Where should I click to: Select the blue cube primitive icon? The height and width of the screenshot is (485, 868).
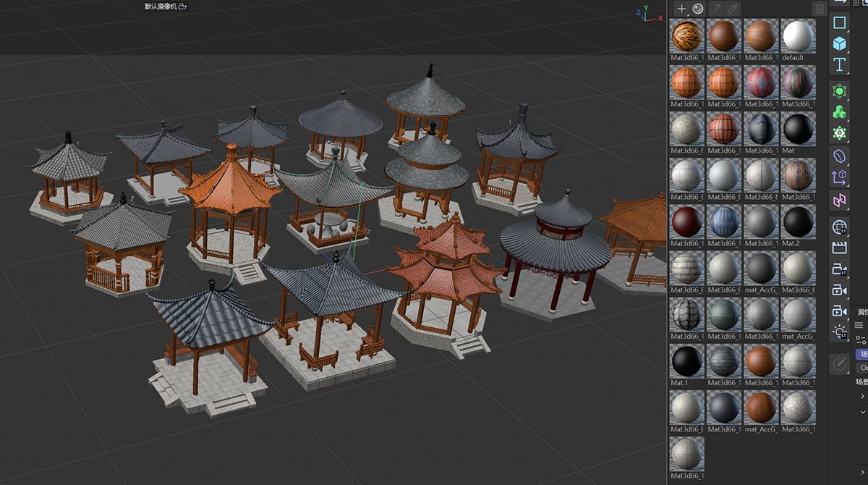coord(839,43)
